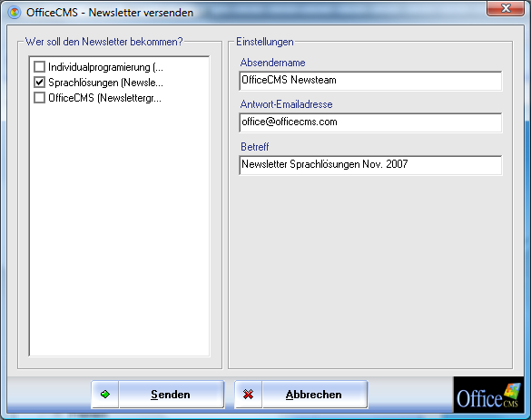Click into the Antwort-Emailadresse field
The image size is (531, 420).
pyautogui.click(x=370, y=122)
